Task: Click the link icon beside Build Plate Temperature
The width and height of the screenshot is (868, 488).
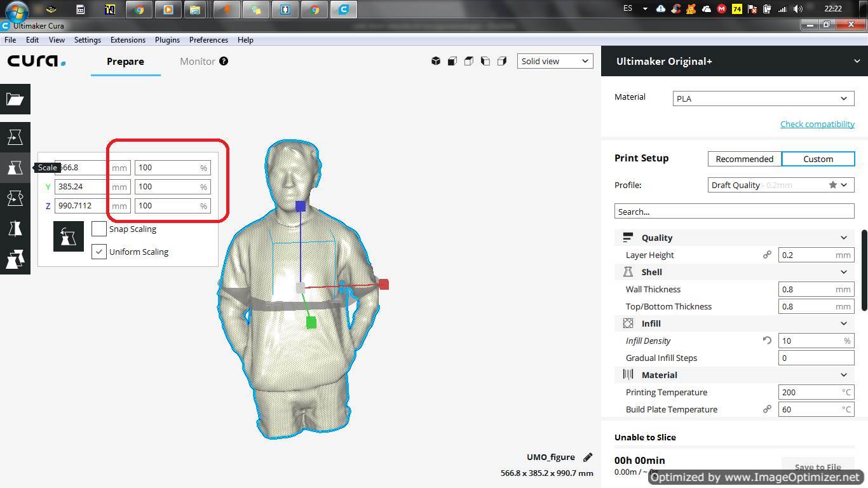Action: click(767, 409)
